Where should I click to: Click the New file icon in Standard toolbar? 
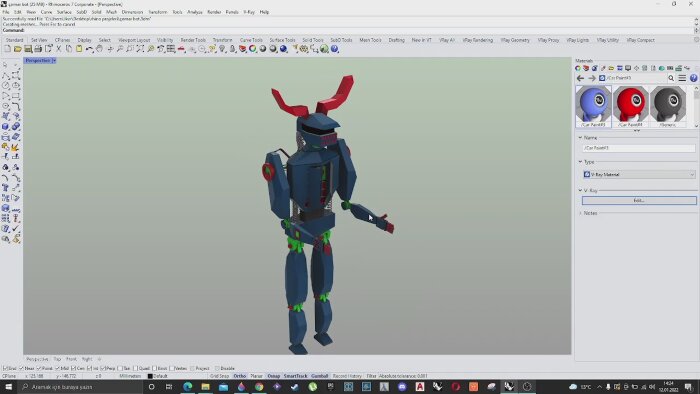[x=8, y=49]
